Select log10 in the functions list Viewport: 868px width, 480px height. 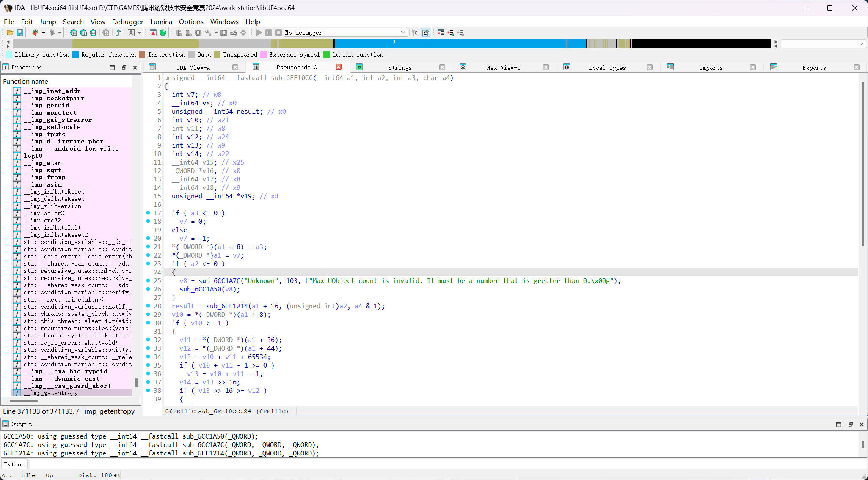click(33, 156)
